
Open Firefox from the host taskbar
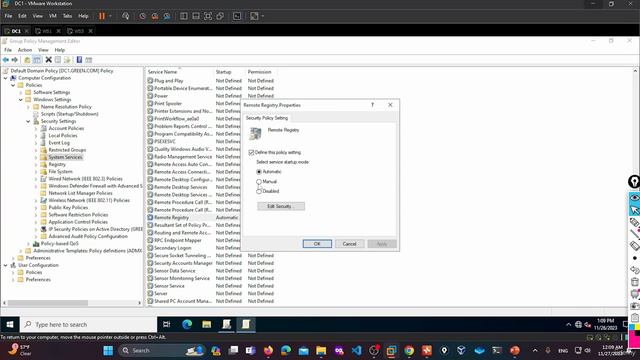click(268, 350)
